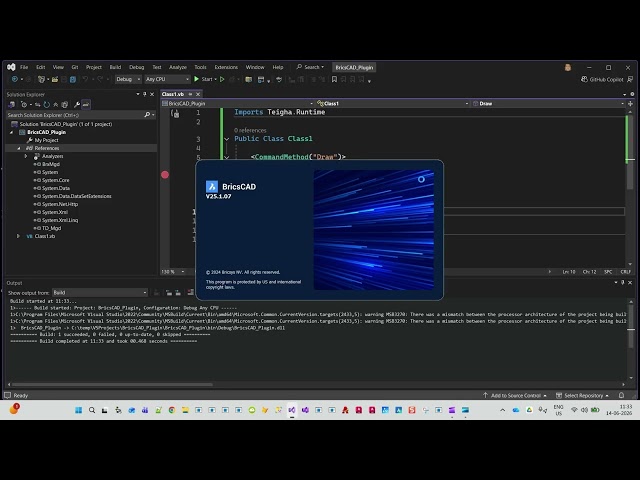Click the notifications bell in status bar
This screenshot has width=640, height=480.
(x=621, y=395)
